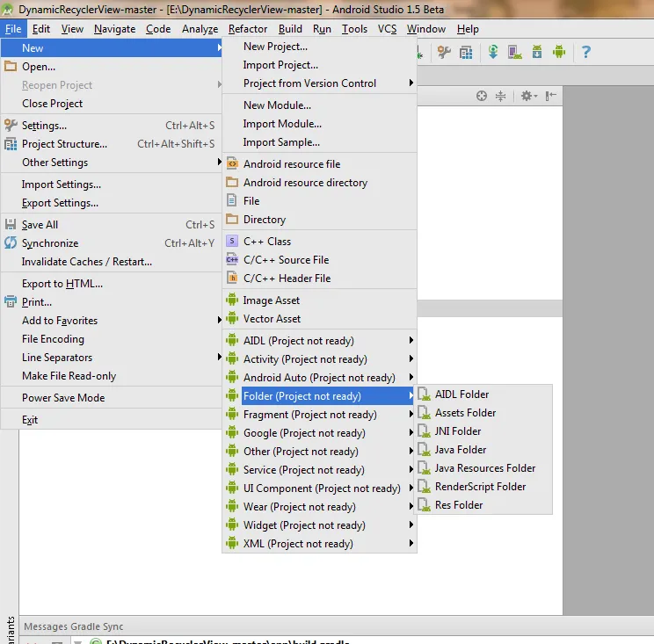Expand the Activity (Project not ready) submenu
This screenshot has width=654, height=644.
point(319,358)
